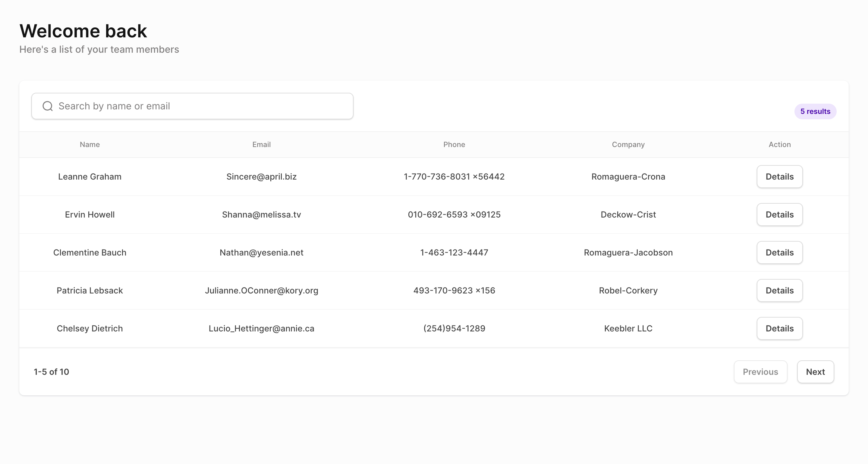Open Details for Chelsey Dietrich
The image size is (868, 464).
tap(779, 328)
